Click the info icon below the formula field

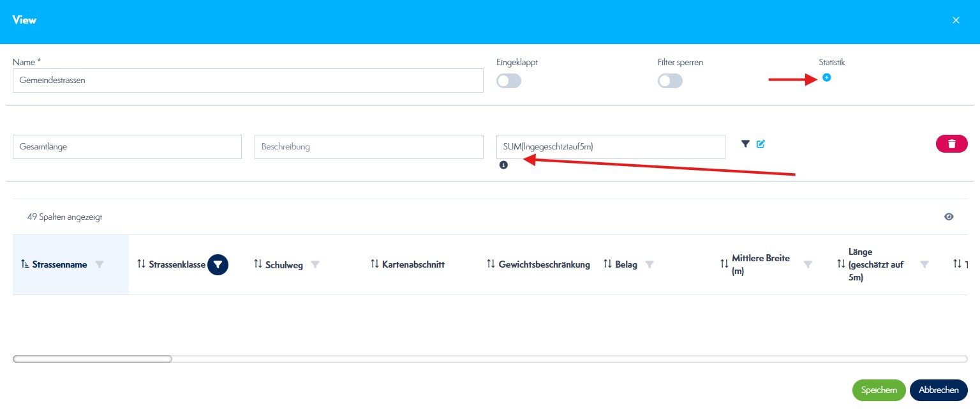pos(503,165)
